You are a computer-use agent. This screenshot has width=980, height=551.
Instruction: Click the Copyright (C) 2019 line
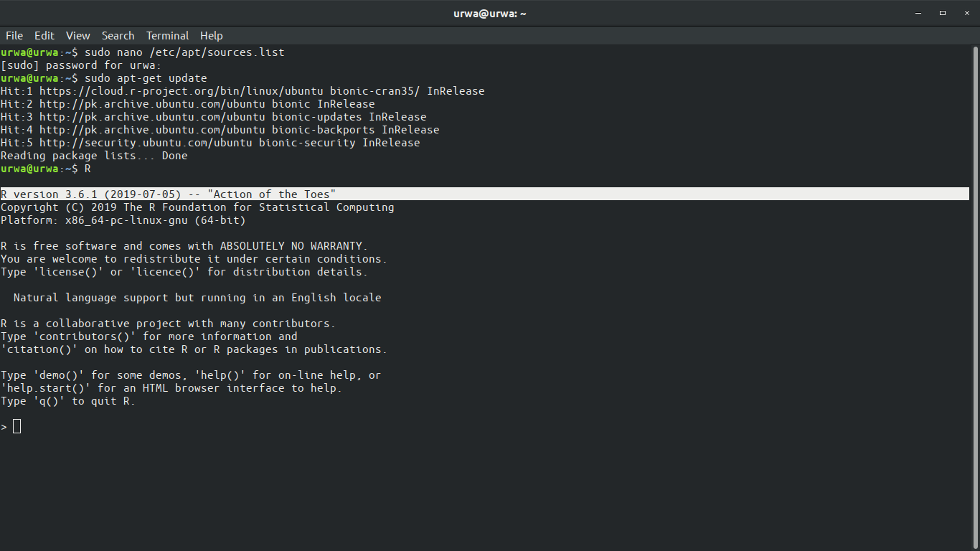197,207
